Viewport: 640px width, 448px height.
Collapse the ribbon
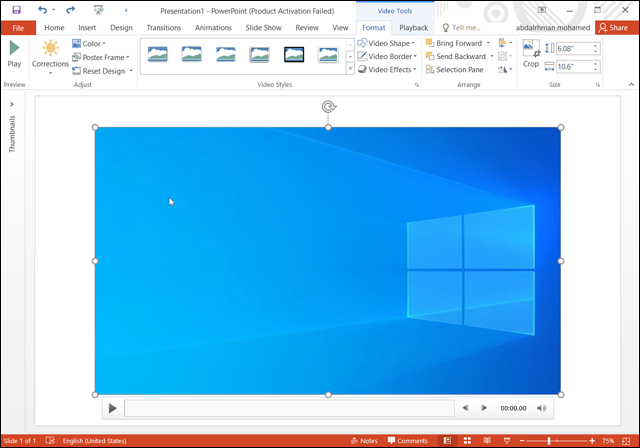(x=631, y=84)
